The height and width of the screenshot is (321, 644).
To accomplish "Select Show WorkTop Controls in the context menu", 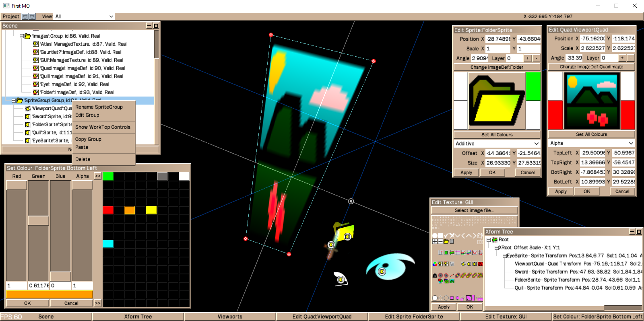I will (x=103, y=127).
